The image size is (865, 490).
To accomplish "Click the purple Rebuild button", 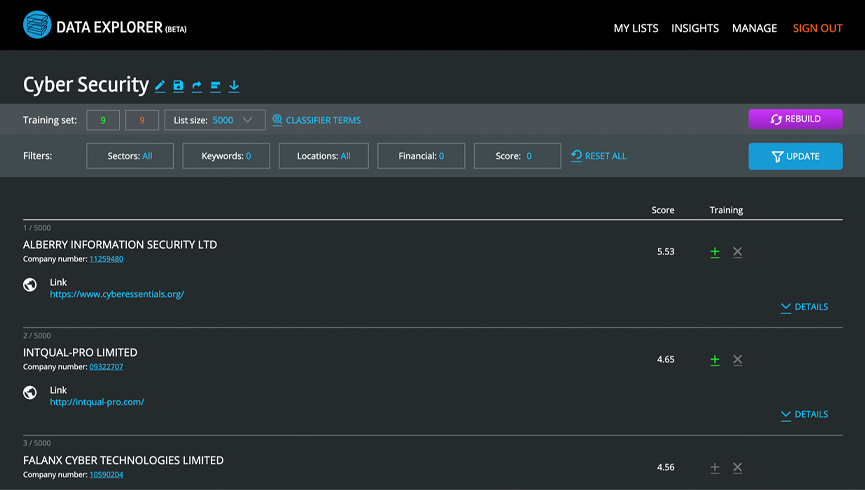I will click(795, 119).
